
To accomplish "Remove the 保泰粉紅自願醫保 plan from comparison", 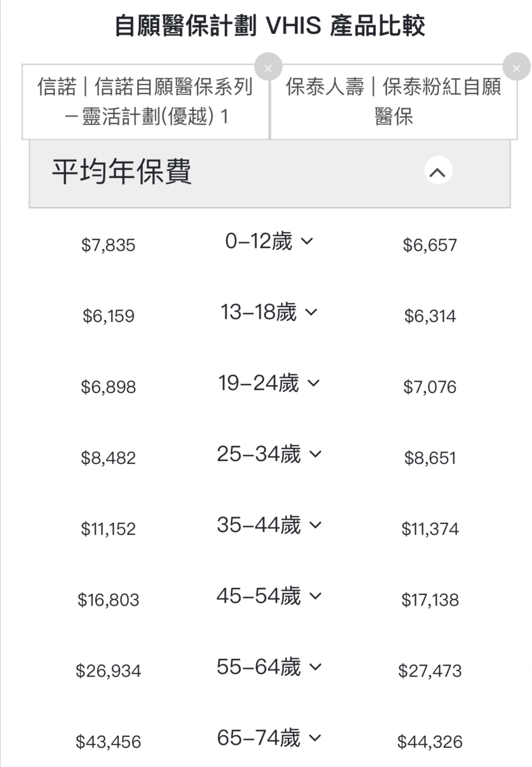I will 516,68.
